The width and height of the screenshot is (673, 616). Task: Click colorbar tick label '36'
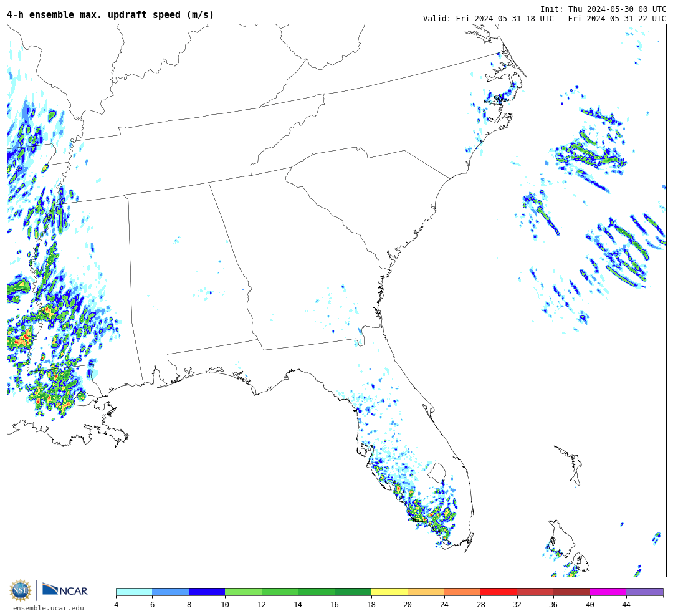point(554,605)
